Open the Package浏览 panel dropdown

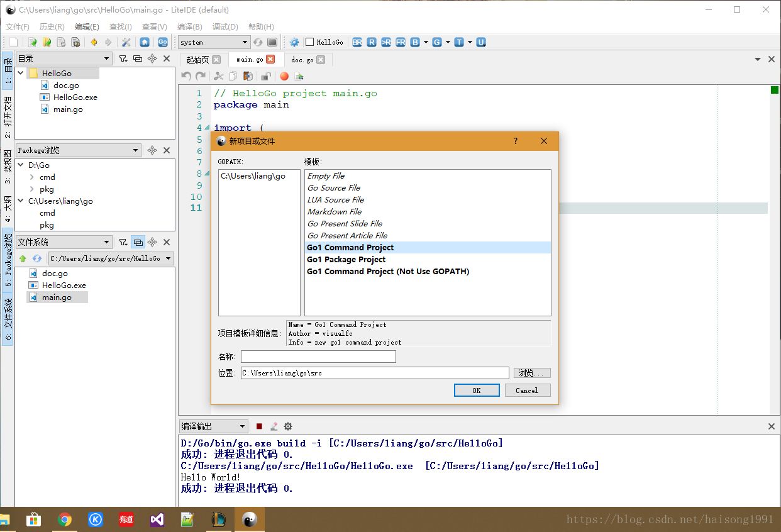coord(79,150)
